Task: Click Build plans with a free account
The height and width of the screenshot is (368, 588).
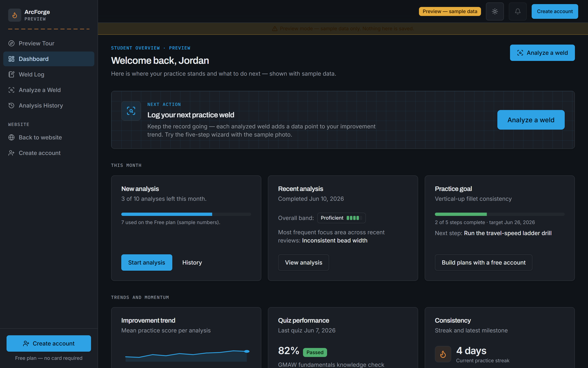Action: click(483, 262)
